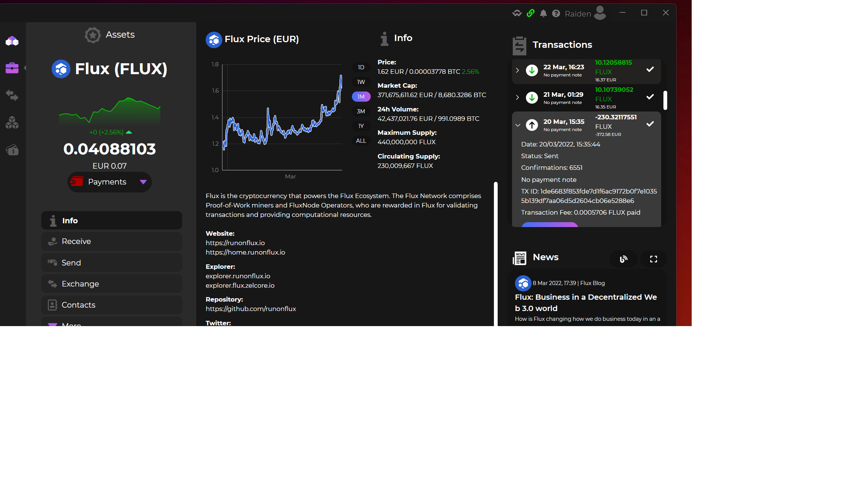Select the 1D chart range

[x=361, y=67]
